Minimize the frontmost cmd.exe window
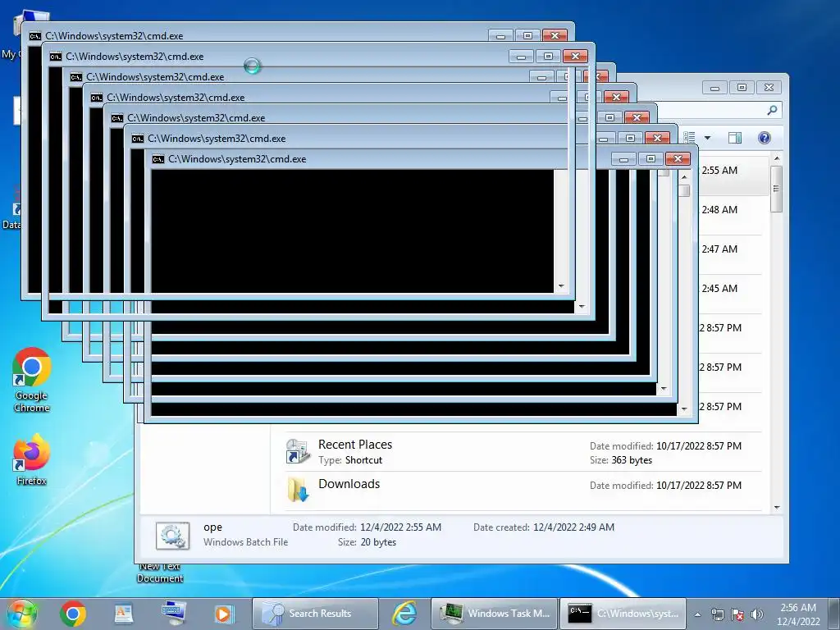This screenshot has width=840, height=630. pos(623,159)
